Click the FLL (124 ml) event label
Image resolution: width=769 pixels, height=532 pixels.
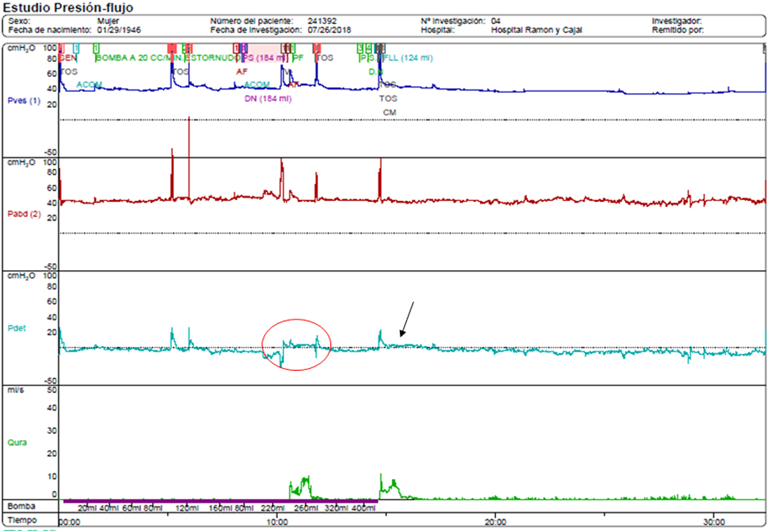pos(407,58)
